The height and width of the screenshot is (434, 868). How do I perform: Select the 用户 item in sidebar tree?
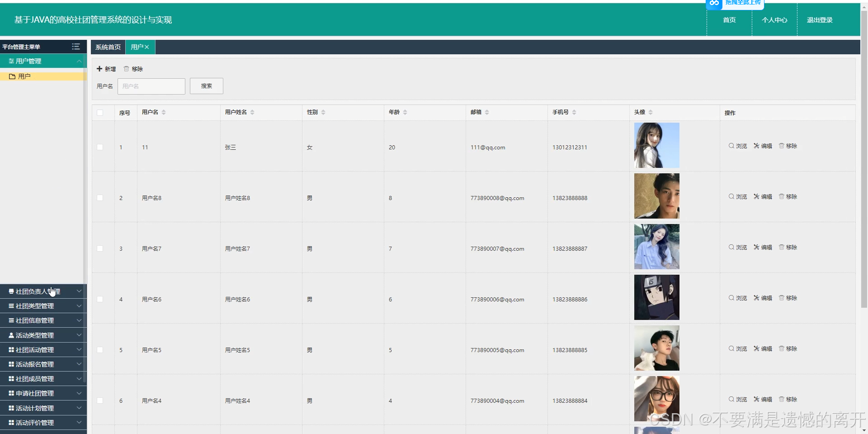pyautogui.click(x=43, y=76)
